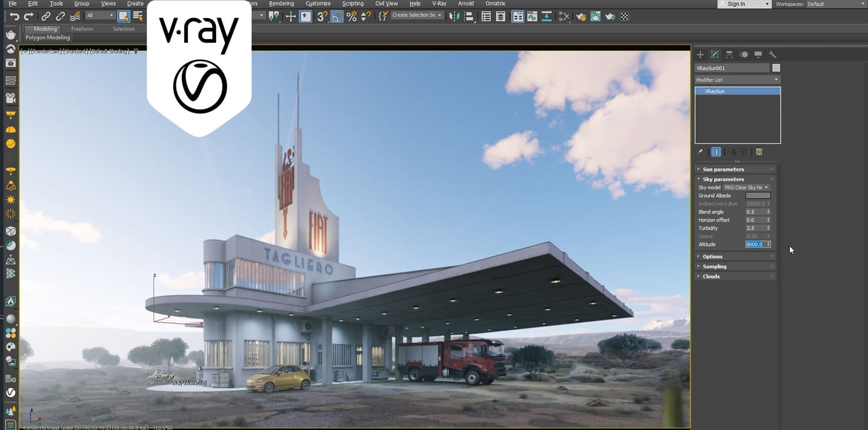Viewport: 868px width, 430px height.
Task: Open Select by Name list icon
Action: pyautogui.click(x=138, y=16)
